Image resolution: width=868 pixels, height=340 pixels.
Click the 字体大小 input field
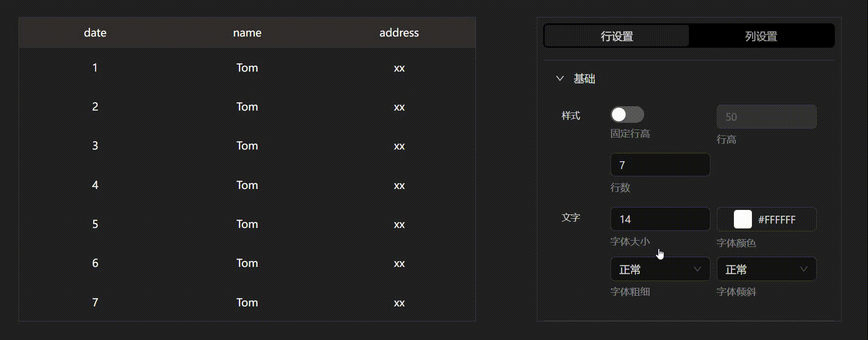click(660, 219)
